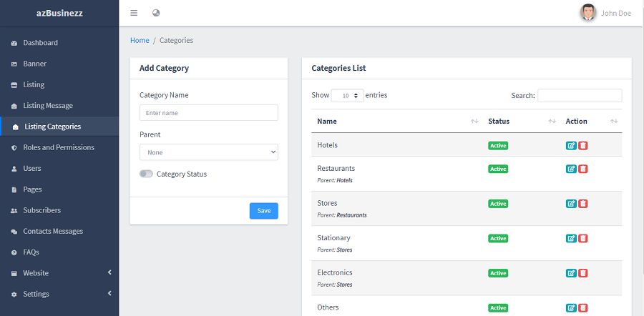Edit the Hotels category
This screenshot has width=644, height=316.
pos(571,145)
